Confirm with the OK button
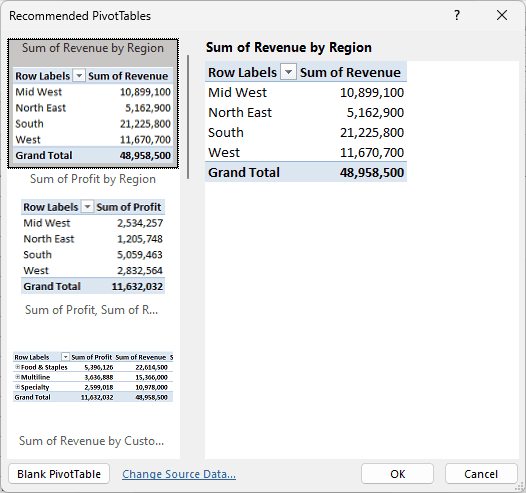526x493 pixels. 398,474
